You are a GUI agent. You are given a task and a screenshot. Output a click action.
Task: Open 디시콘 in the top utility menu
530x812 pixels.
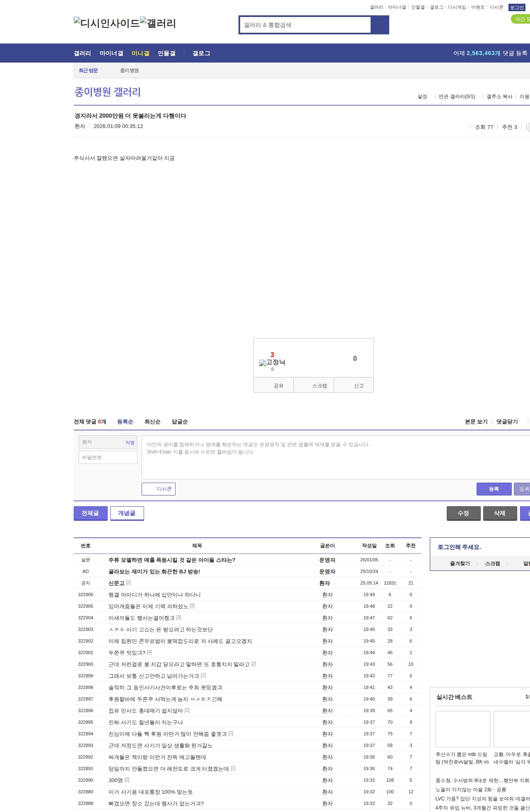tap(496, 7)
